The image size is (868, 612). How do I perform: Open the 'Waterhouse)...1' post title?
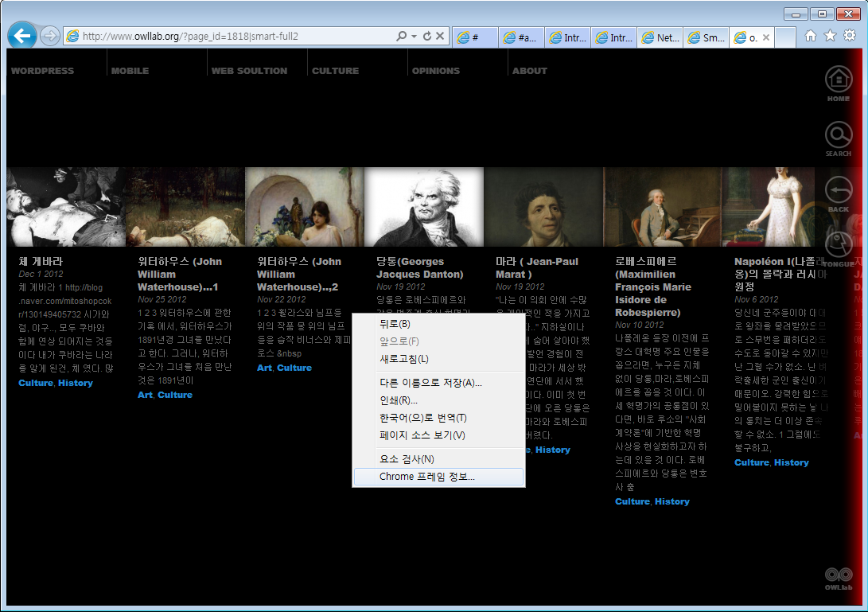tap(180, 274)
